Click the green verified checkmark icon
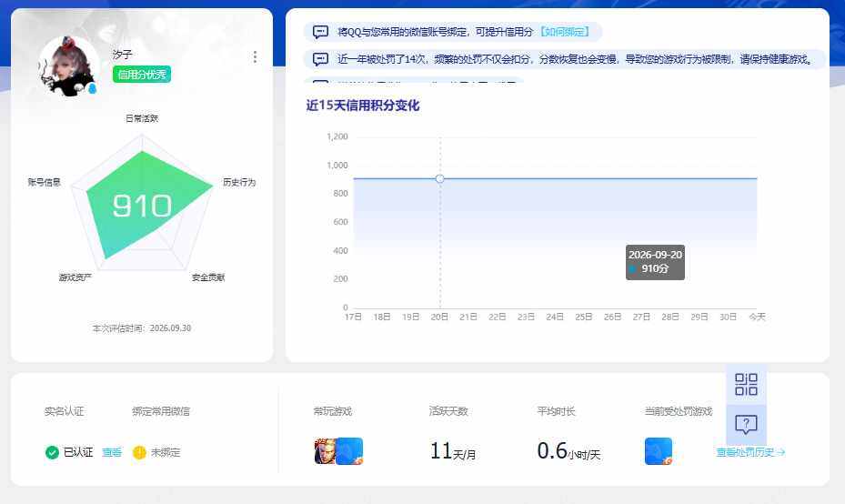This screenshot has height=504, width=845. click(x=52, y=452)
